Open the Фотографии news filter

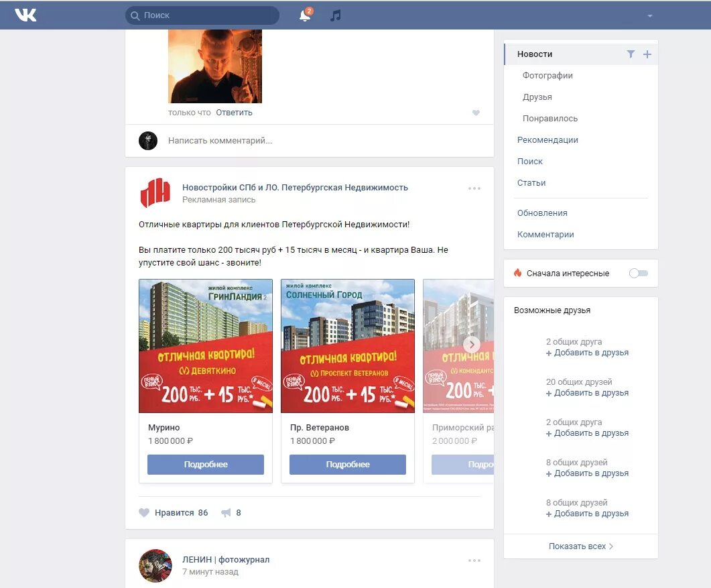coord(547,75)
